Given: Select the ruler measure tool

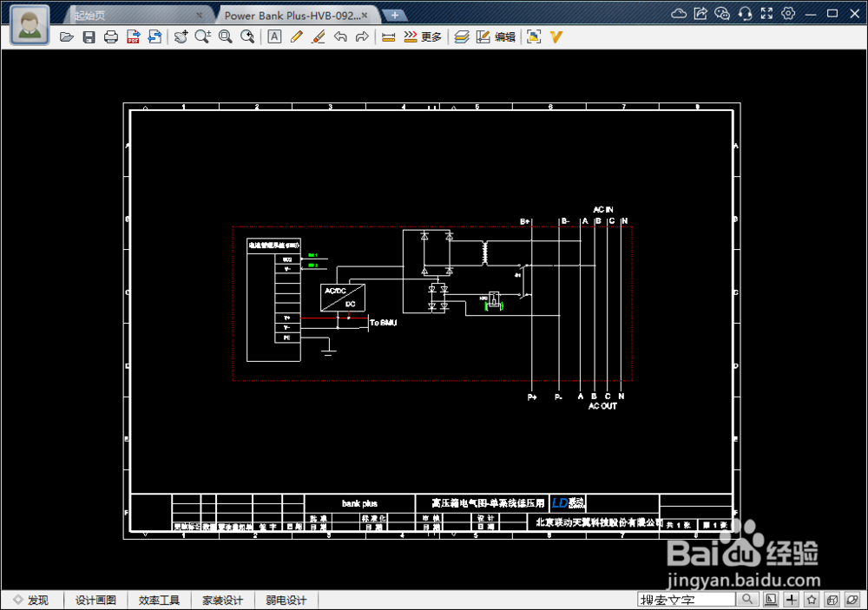Looking at the screenshot, I should point(389,37).
